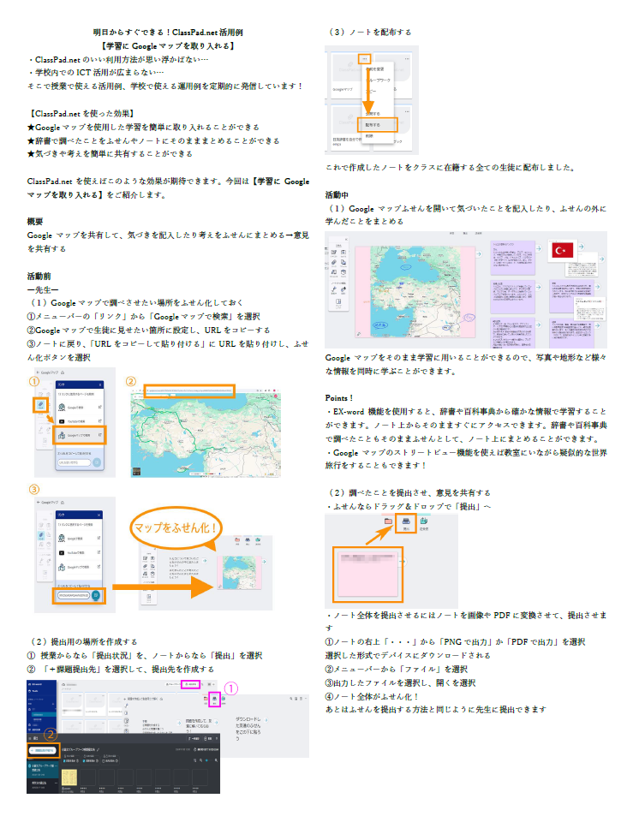This screenshot has width=633, height=840.
Task: Choose 'Googleマップで検索' in step ③ link panel
Action: coord(81,567)
